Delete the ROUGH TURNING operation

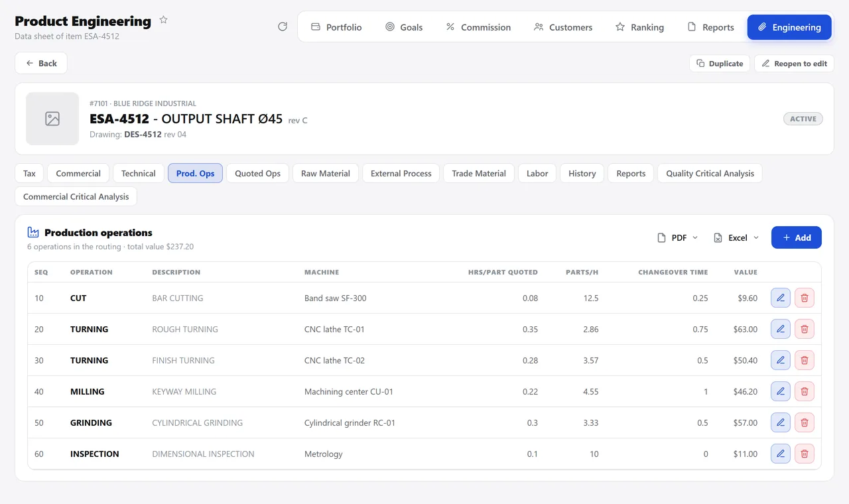click(805, 329)
